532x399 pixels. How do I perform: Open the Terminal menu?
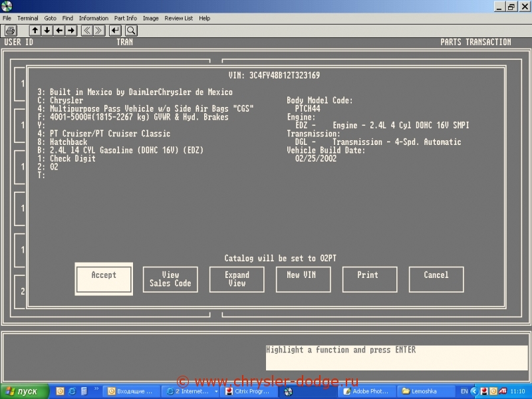point(28,19)
